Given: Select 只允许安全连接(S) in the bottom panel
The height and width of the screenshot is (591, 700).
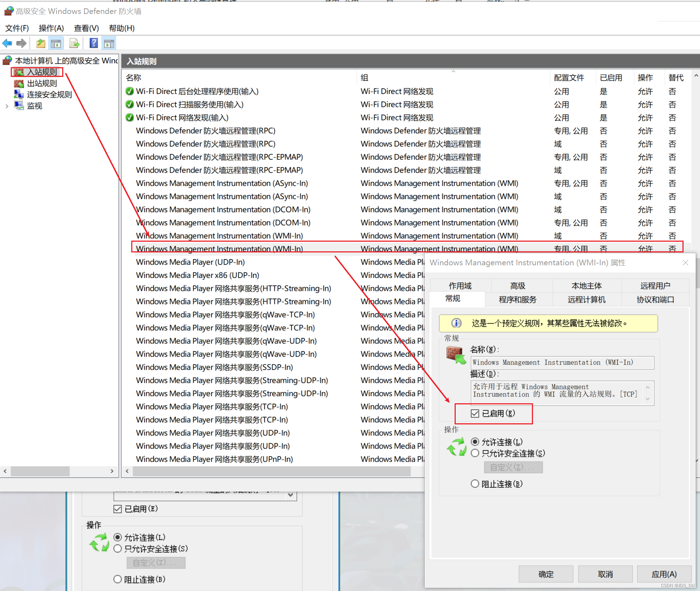Looking at the screenshot, I should 118,549.
